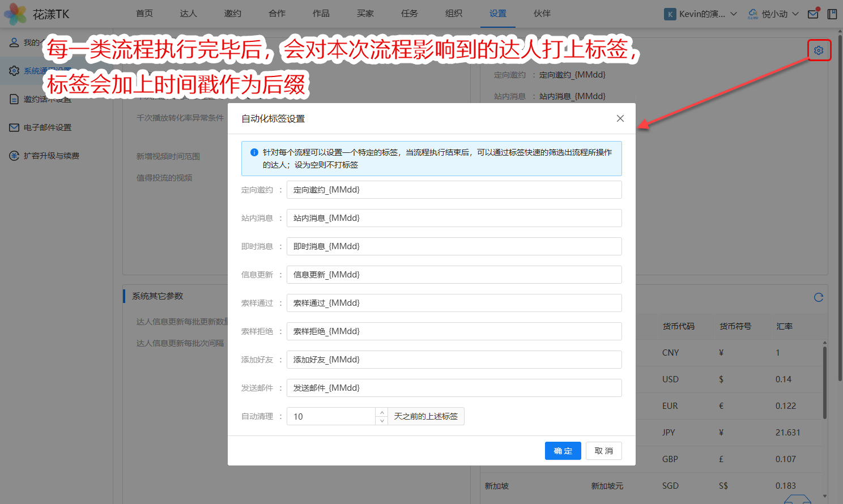Click the book panel icon at top right
The image size is (843, 504).
coord(832,14)
